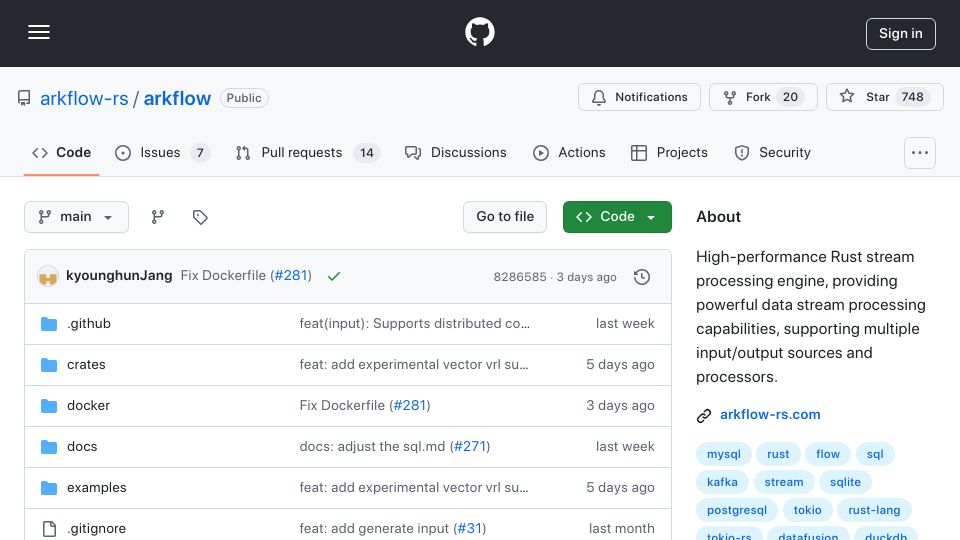Open commit 'feat(input): Supports distributed co…'
The height and width of the screenshot is (540, 960).
[x=414, y=324]
